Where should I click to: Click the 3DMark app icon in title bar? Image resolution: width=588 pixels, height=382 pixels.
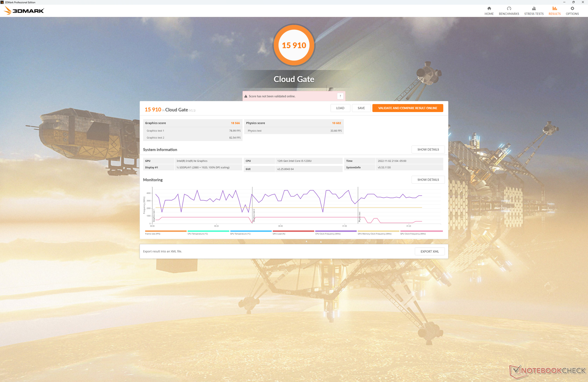pos(2,2)
